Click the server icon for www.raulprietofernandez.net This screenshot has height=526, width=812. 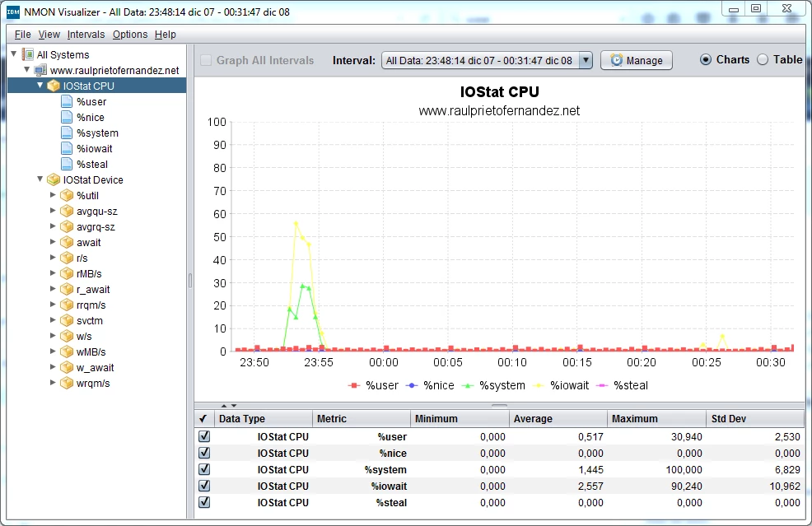coord(40,70)
